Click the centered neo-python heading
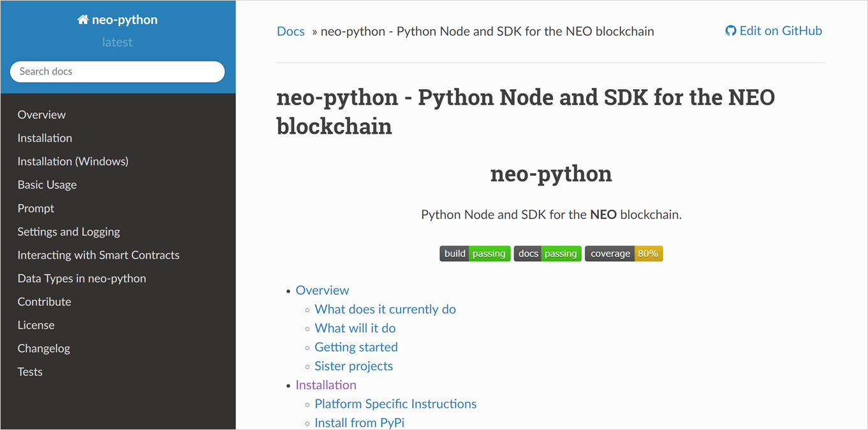The image size is (868, 430). pyautogui.click(x=551, y=173)
